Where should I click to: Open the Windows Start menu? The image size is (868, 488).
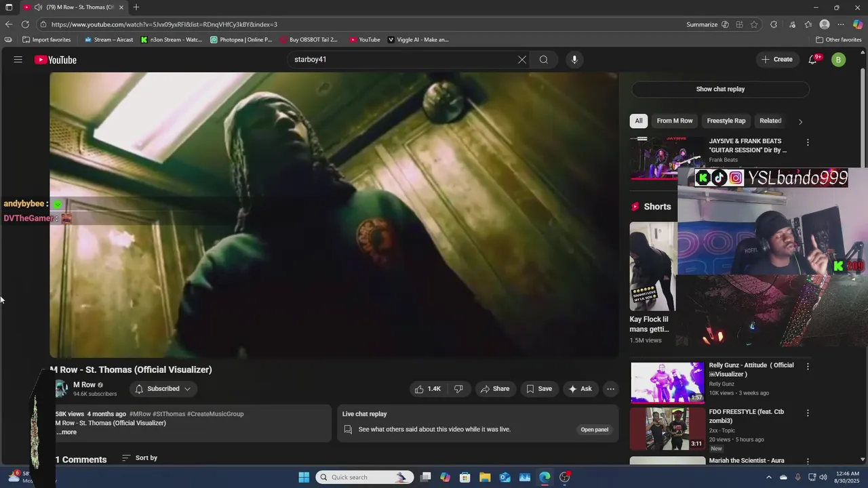pos(304,477)
